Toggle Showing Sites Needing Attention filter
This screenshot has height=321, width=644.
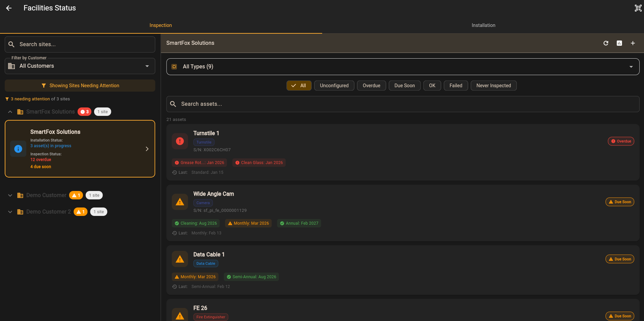click(80, 86)
